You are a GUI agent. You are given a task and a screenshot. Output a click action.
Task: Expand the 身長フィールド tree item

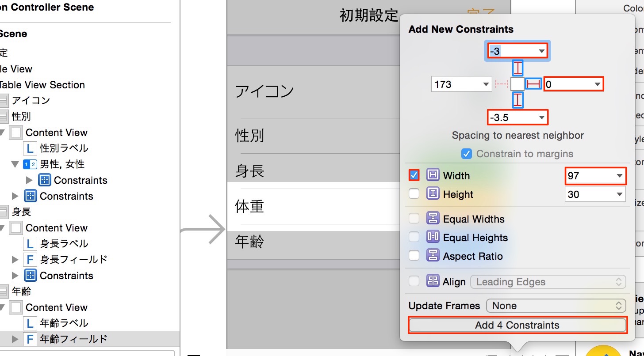(x=15, y=260)
